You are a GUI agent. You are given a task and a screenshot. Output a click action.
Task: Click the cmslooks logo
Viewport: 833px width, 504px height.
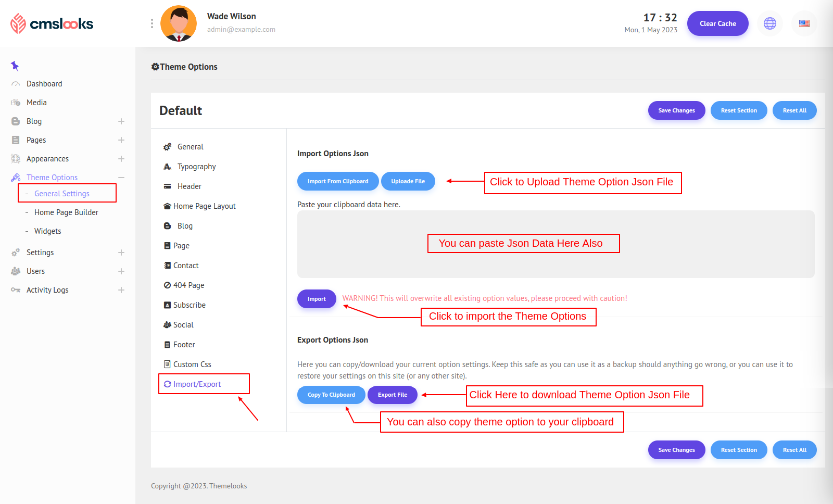(x=52, y=23)
